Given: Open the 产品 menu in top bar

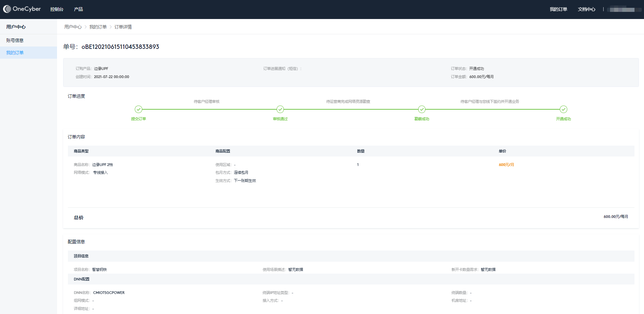Looking at the screenshot, I should click(x=78, y=9).
